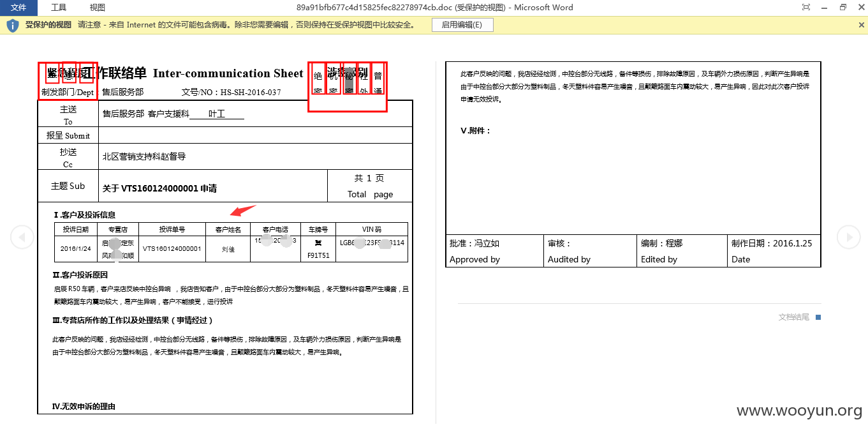Click the 车牌号 column header

318,229
